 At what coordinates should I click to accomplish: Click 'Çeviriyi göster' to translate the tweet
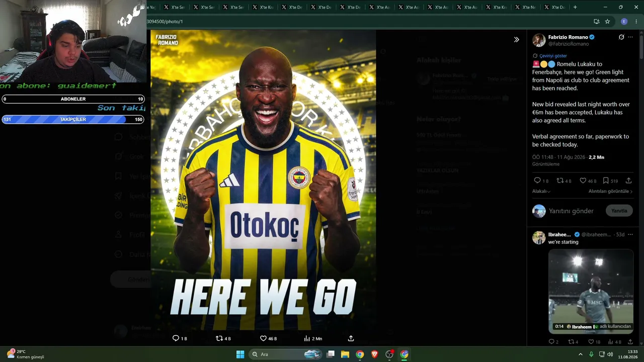(553, 56)
